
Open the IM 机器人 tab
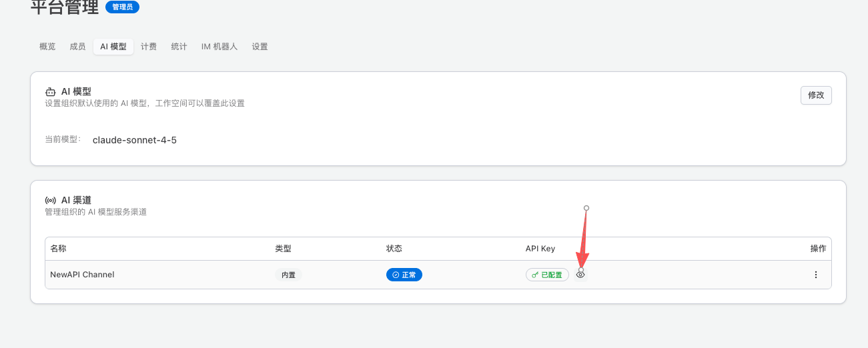click(x=220, y=47)
